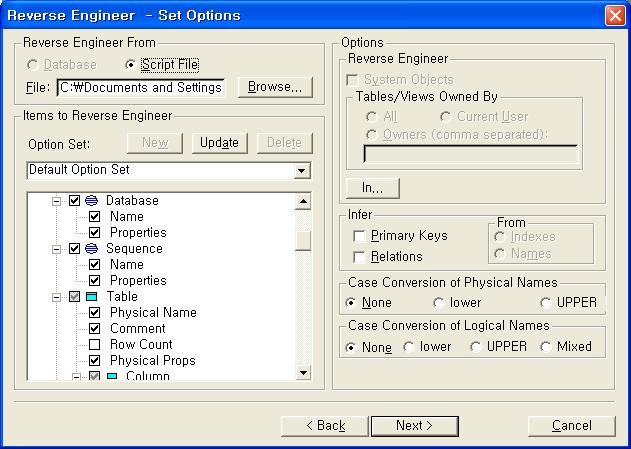Click the Column object icon in tree
631x449 pixels.
(x=112, y=377)
